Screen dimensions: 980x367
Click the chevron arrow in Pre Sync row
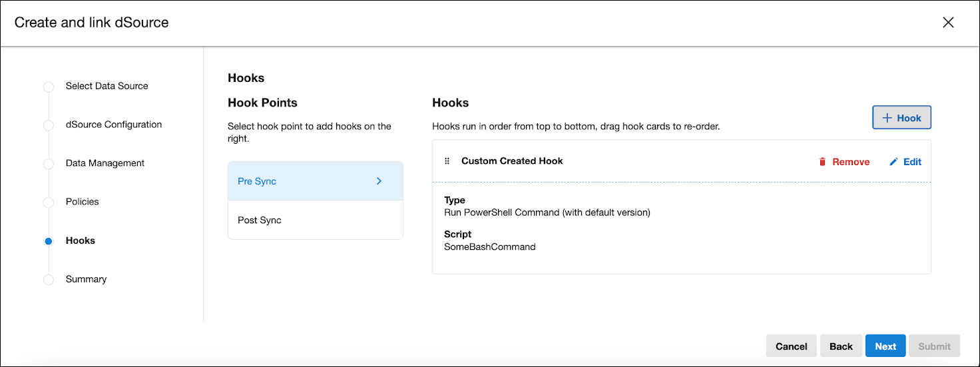pyautogui.click(x=379, y=181)
